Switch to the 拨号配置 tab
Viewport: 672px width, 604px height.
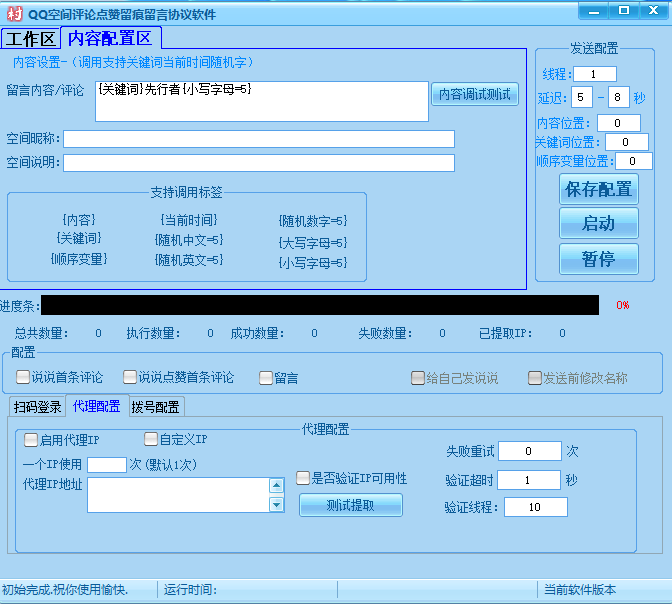[x=156, y=406]
